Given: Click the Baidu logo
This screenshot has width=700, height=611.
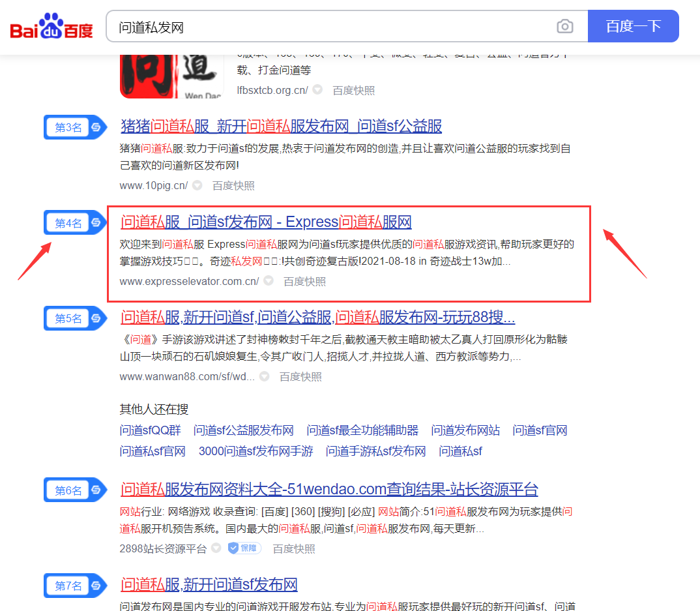Looking at the screenshot, I should point(50,26).
